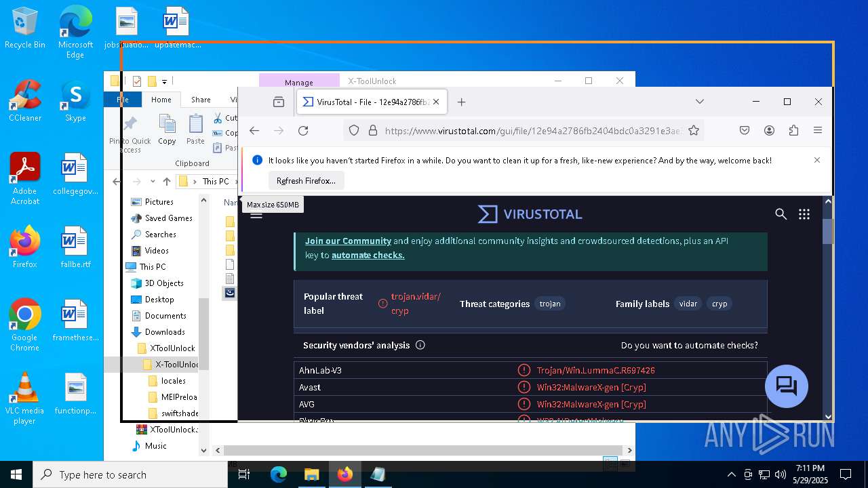Reload the VirusTotal page in Firefox
This screenshot has height=488, width=868.
[x=303, y=131]
